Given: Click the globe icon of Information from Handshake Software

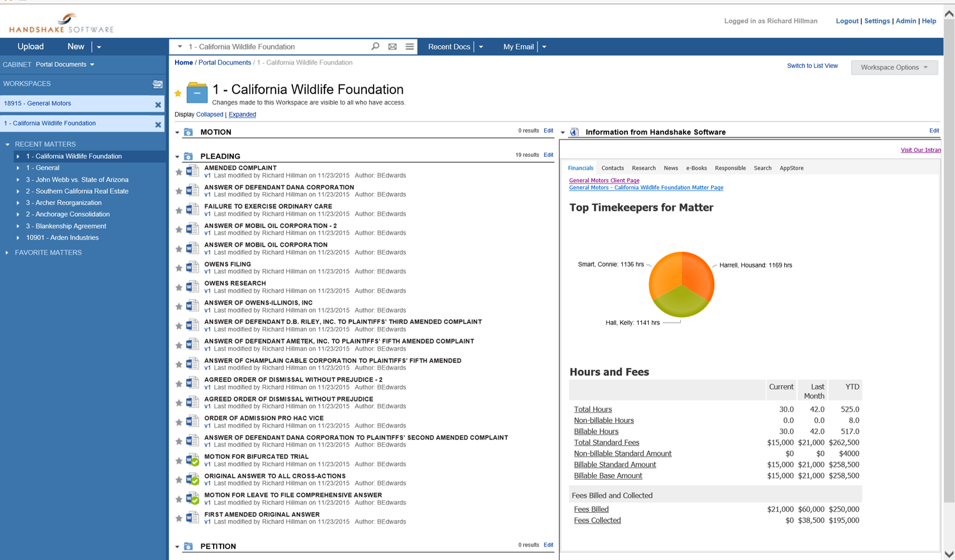Looking at the screenshot, I should click(574, 132).
